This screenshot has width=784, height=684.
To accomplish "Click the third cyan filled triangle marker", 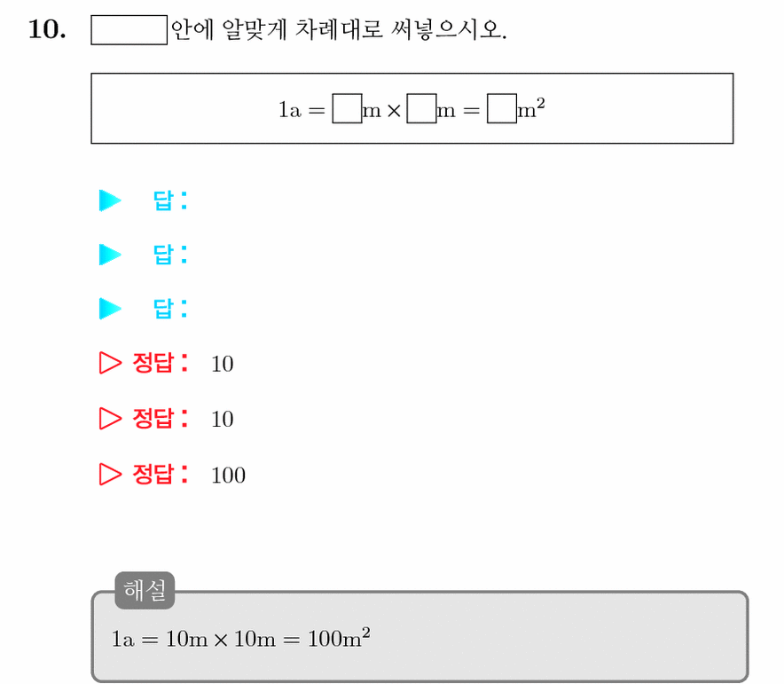I will click(x=110, y=309).
